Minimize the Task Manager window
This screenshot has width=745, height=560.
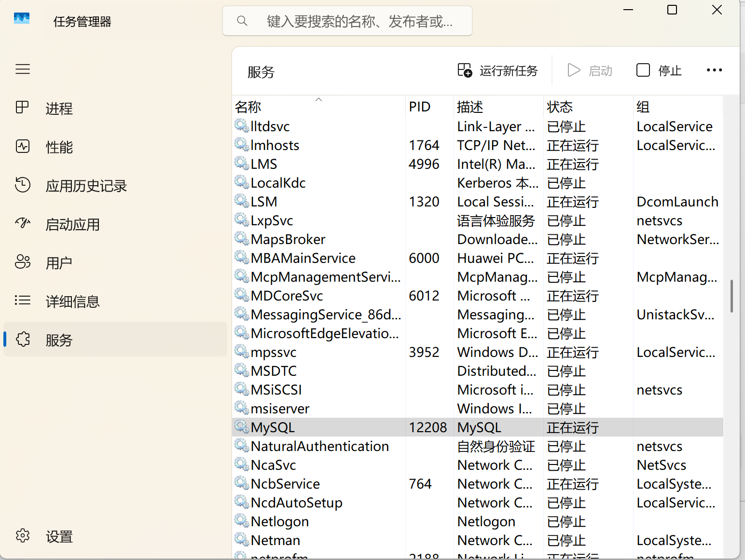pos(628,10)
